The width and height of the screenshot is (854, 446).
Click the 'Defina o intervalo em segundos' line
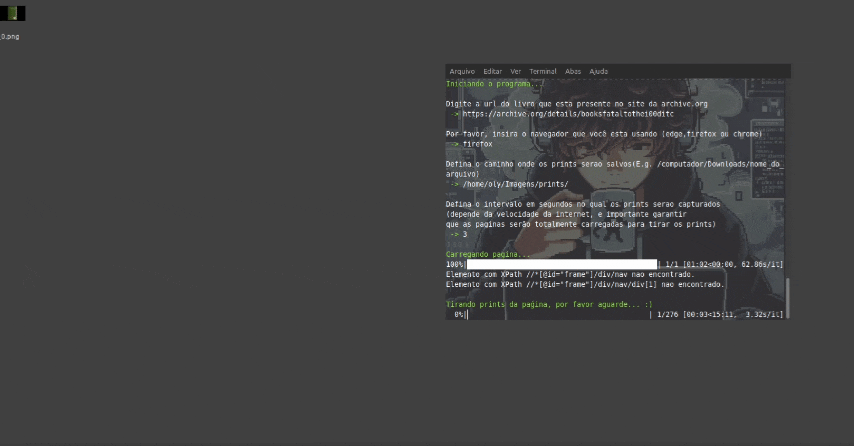pyautogui.click(x=583, y=205)
